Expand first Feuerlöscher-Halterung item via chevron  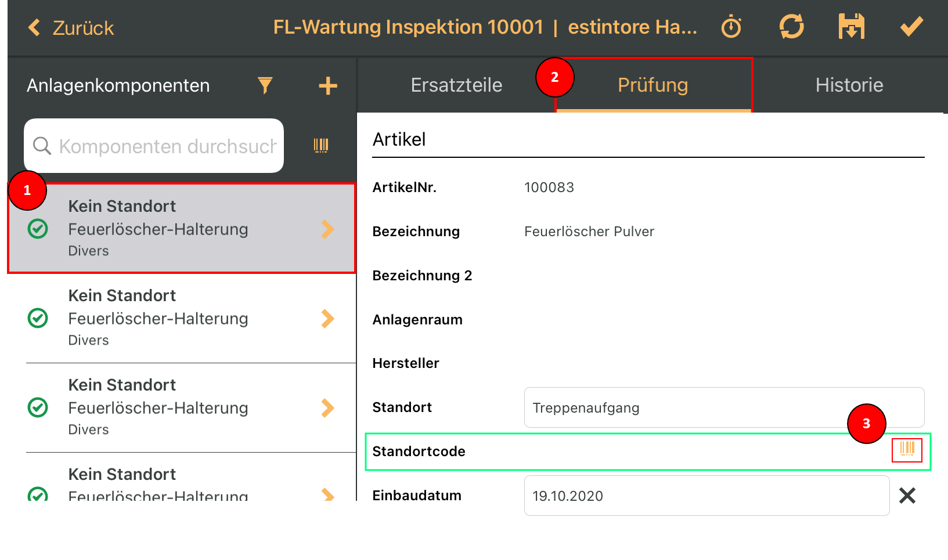[327, 229]
